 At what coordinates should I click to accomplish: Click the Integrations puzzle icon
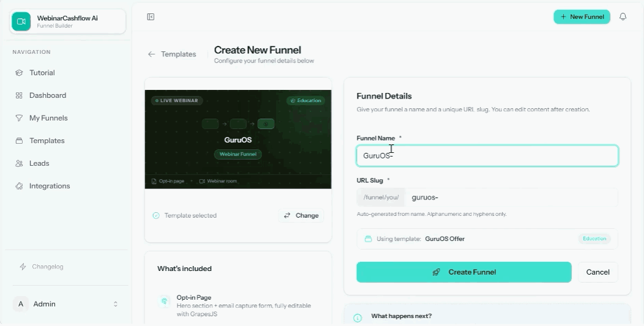[x=19, y=186]
